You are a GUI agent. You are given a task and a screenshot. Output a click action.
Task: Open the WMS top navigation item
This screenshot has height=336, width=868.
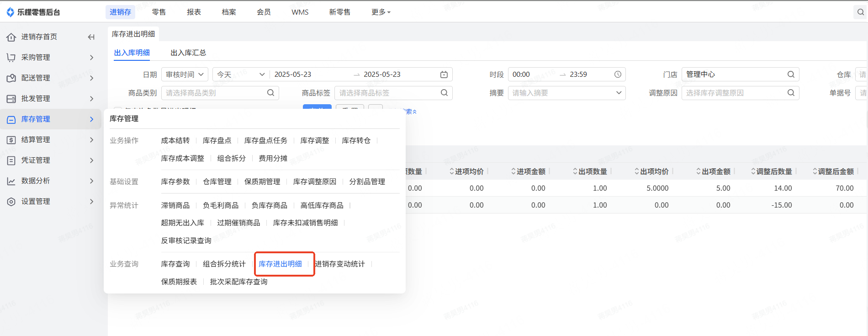tap(300, 12)
